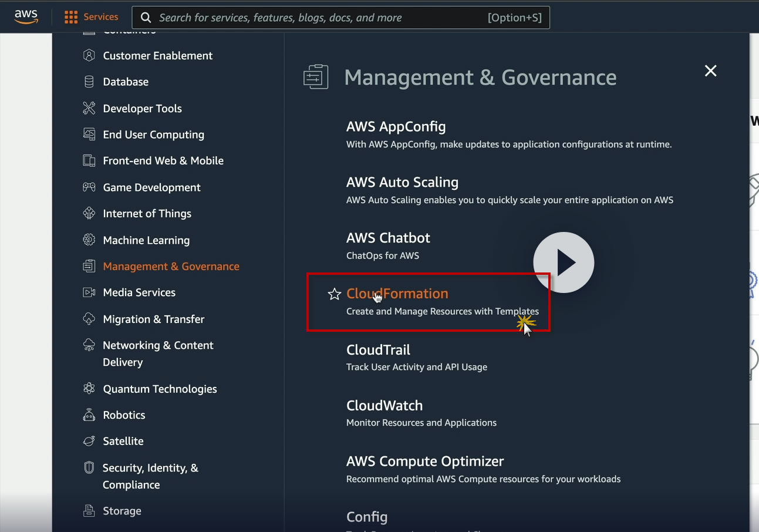The height and width of the screenshot is (532, 759).
Task: Click the Robotics category icon
Action: coord(89,415)
